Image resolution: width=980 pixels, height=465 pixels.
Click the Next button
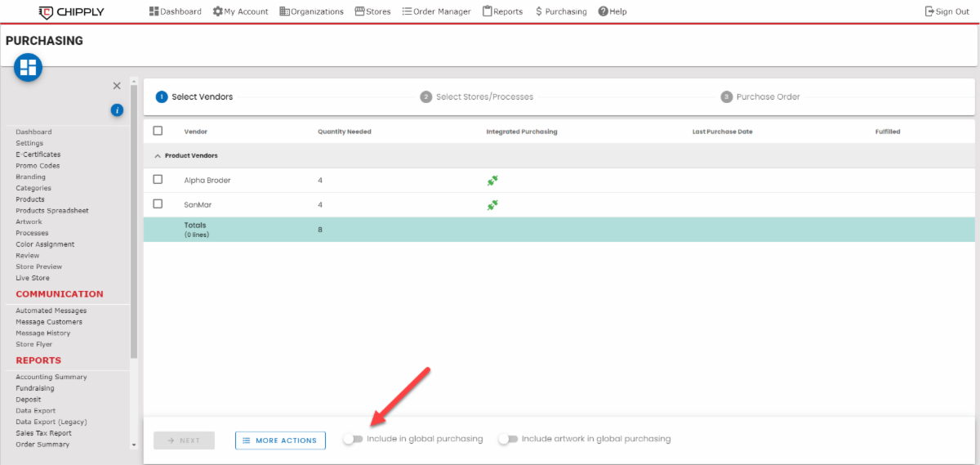coord(184,440)
